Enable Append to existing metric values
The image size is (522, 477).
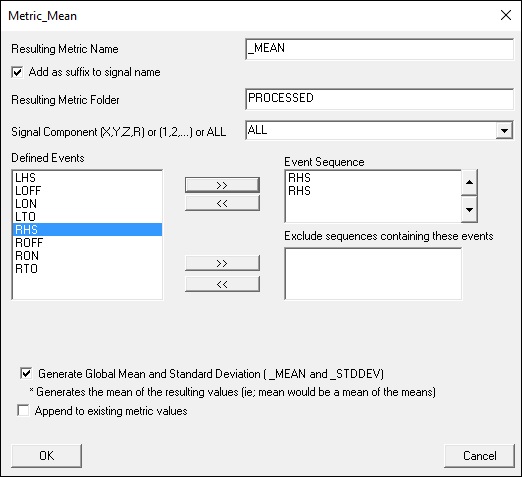(23, 410)
